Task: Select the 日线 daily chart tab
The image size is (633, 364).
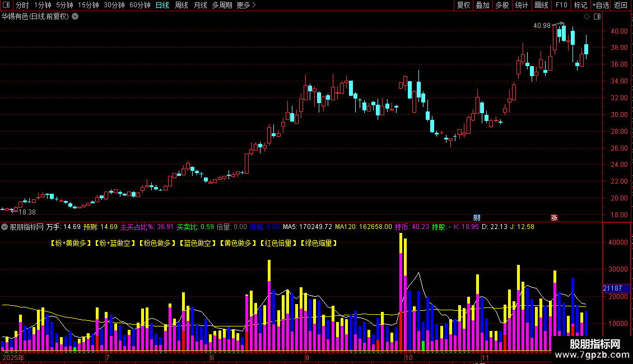Action: tap(162, 5)
